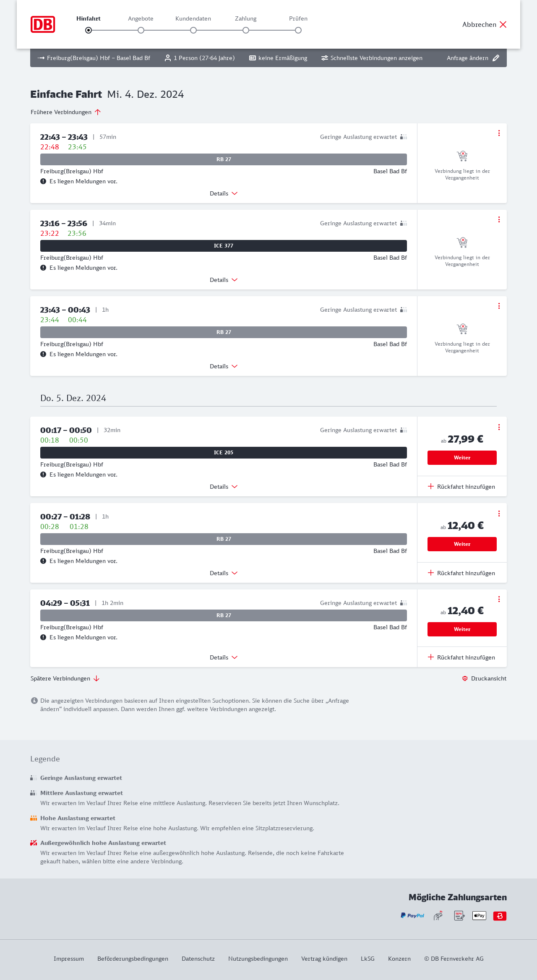Select the Zahlung step circle
The width and height of the screenshot is (537, 980).
(x=246, y=30)
